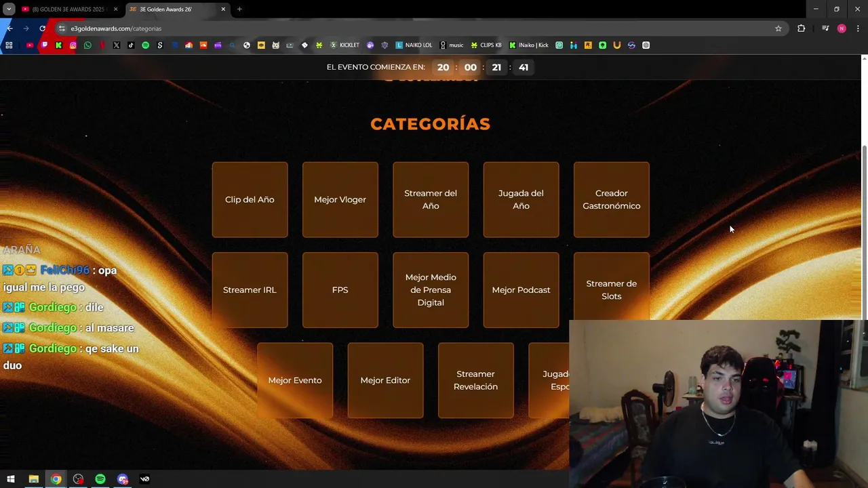Open Mejor Medio de Prensa Digital category

[x=431, y=290]
